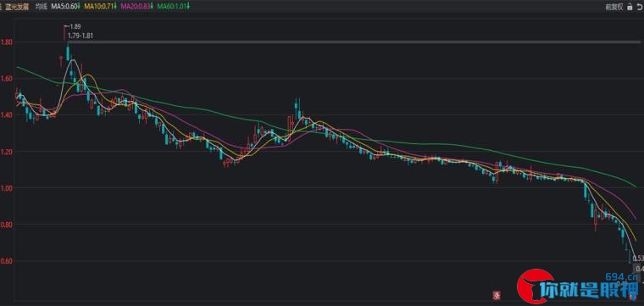Open the 前复权 adjustment dropdown
Image resolution: width=644 pixels, height=306 pixels.
coord(614,7)
